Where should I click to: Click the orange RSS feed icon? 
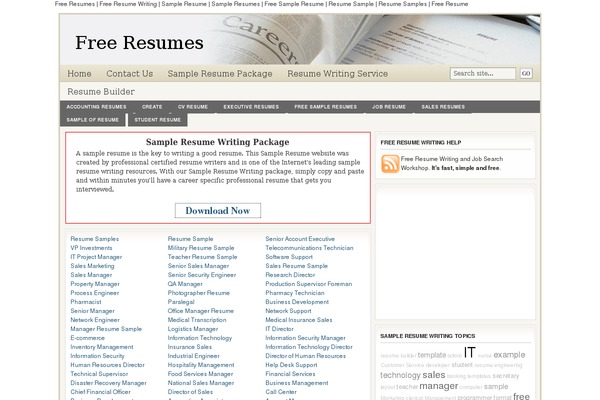pyautogui.click(x=390, y=164)
